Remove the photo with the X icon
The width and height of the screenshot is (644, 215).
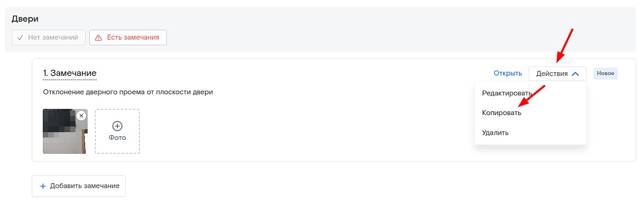[81, 116]
